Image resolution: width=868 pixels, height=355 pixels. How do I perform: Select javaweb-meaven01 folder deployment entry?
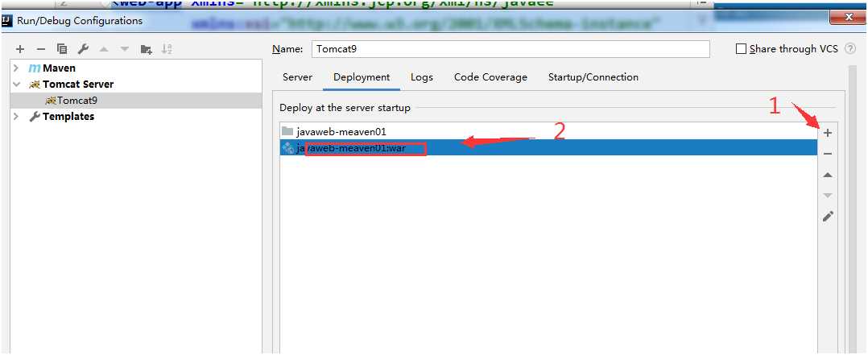(x=548, y=132)
